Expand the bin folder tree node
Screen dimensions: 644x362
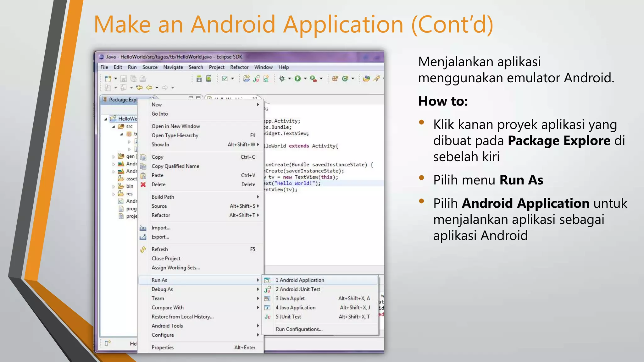click(x=114, y=186)
